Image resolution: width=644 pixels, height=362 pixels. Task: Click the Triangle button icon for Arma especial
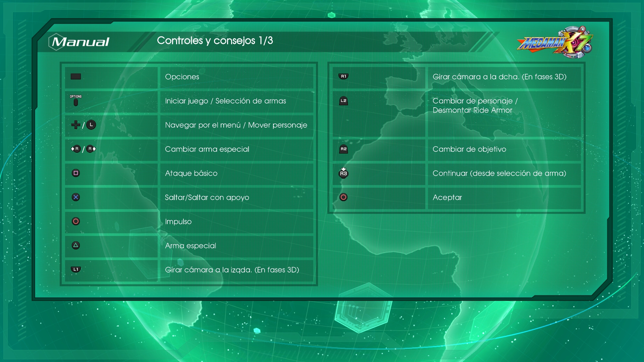click(x=76, y=245)
